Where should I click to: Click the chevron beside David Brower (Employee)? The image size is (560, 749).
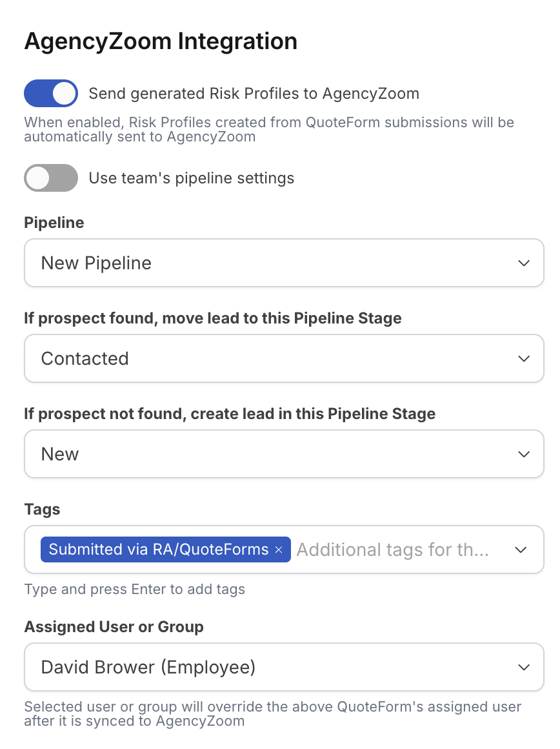pyautogui.click(x=524, y=667)
